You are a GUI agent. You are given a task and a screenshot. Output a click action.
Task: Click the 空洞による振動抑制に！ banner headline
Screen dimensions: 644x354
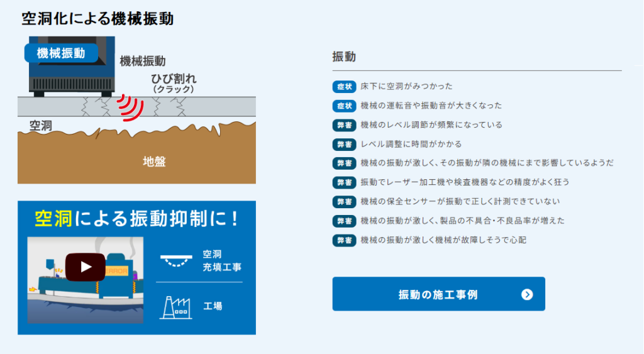coord(136,218)
